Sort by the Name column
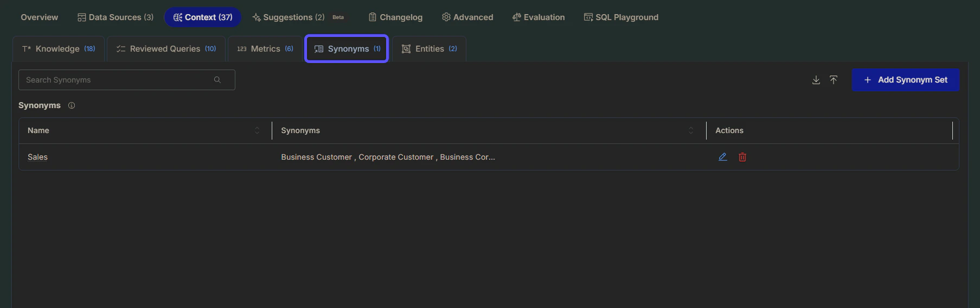The height and width of the screenshot is (308, 980). point(257,130)
